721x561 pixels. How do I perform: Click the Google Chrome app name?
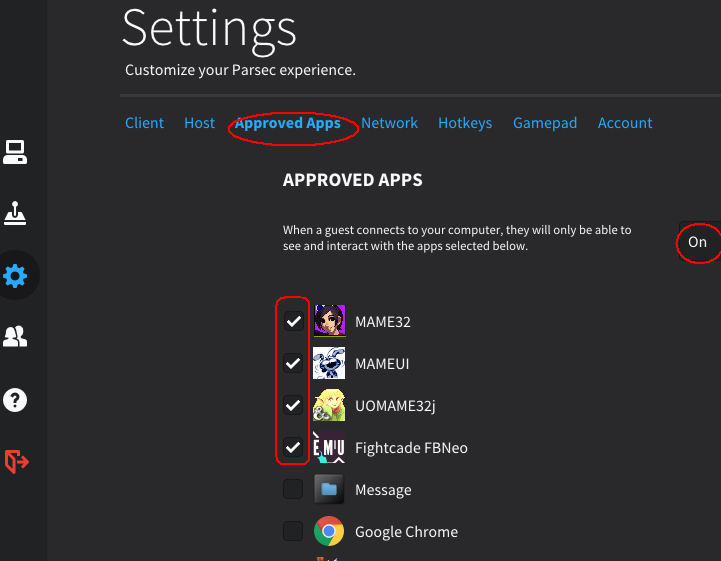pos(406,532)
